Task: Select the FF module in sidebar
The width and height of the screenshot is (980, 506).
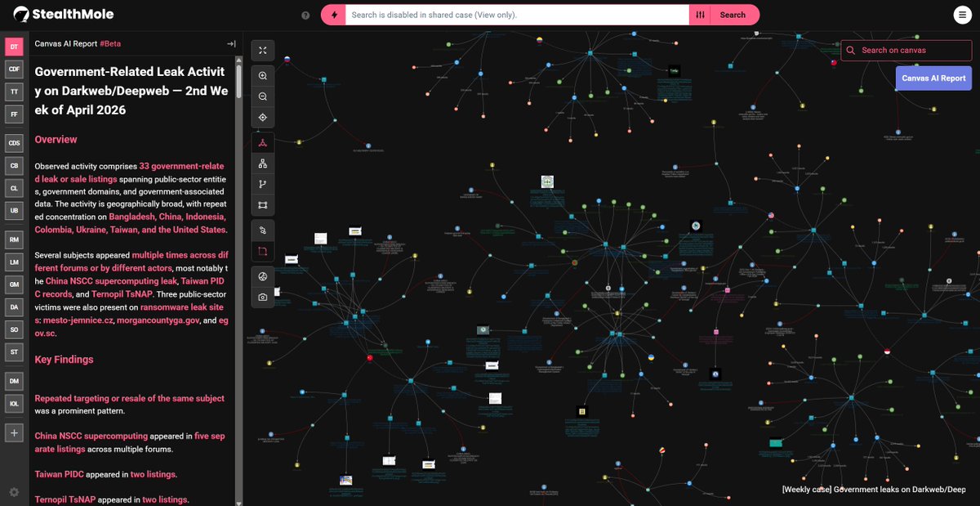Action: coord(14,115)
